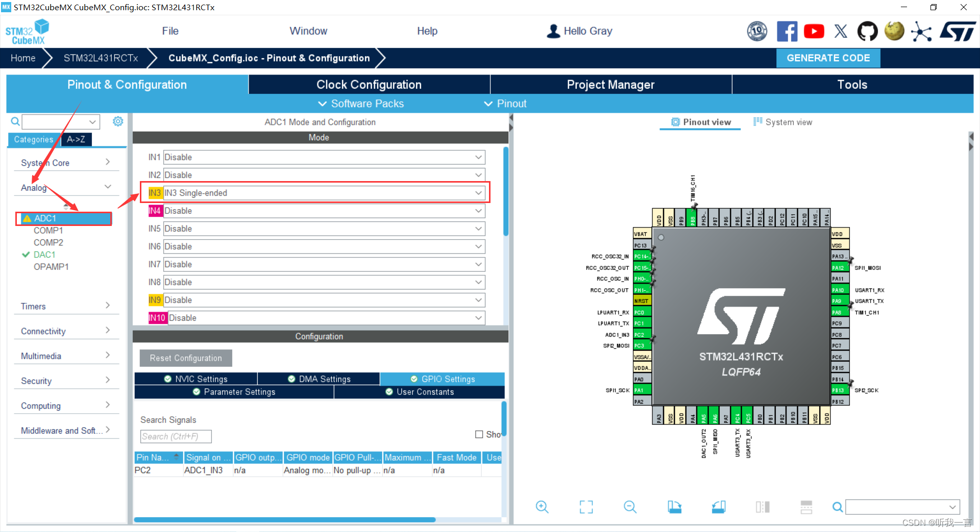Open the pin search combo box dropdown
Image resolution: width=980 pixels, height=532 pixels.
click(x=952, y=507)
